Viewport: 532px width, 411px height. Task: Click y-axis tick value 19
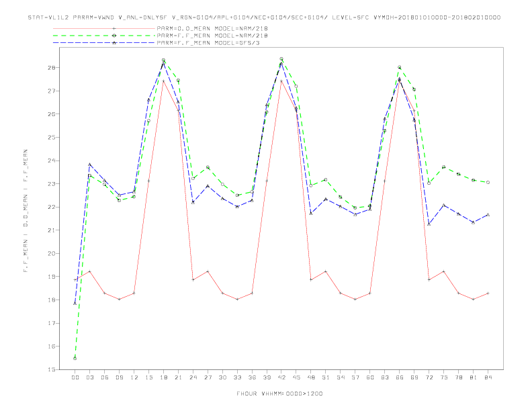coord(51,277)
